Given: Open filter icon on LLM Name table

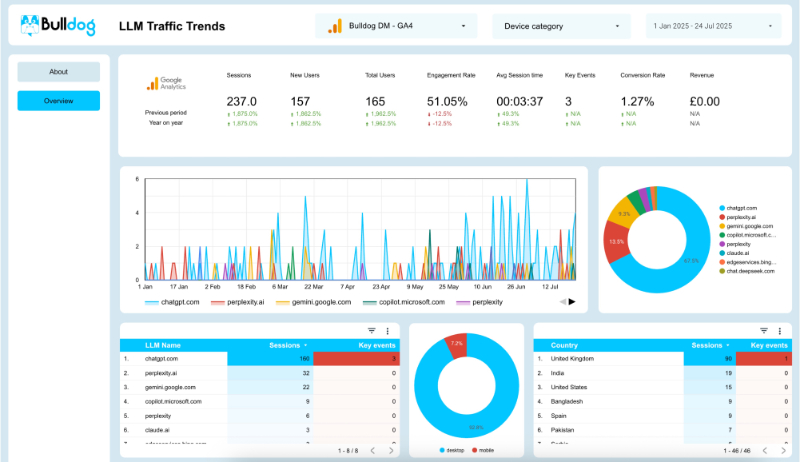Looking at the screenshot, I should [372, 331].
